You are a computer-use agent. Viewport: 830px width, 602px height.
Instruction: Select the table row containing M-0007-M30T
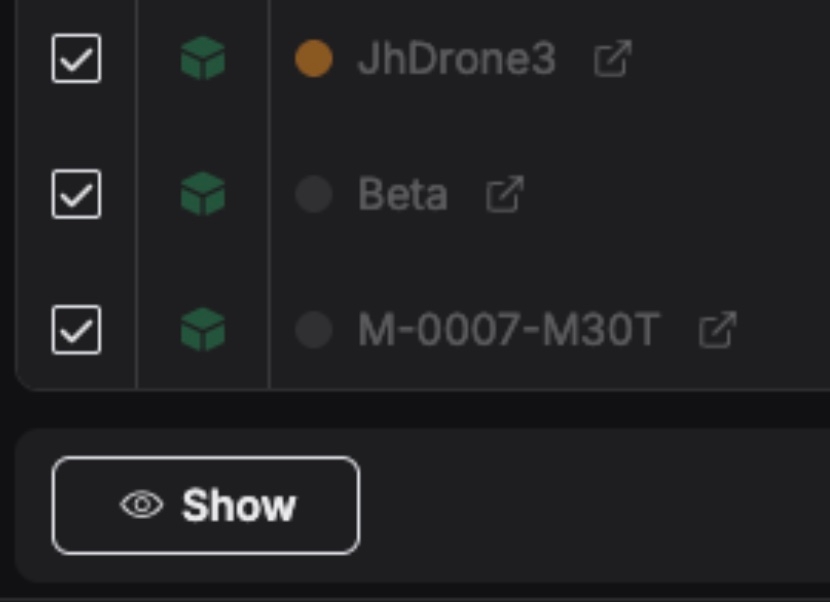click(x=422, y=329)
